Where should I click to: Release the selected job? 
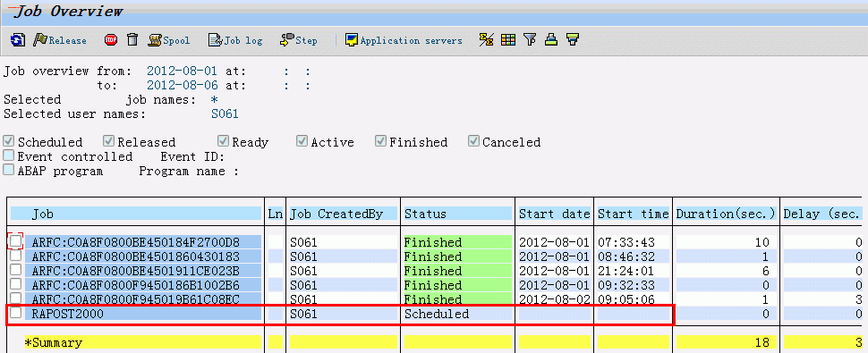[x=60, y=40]
